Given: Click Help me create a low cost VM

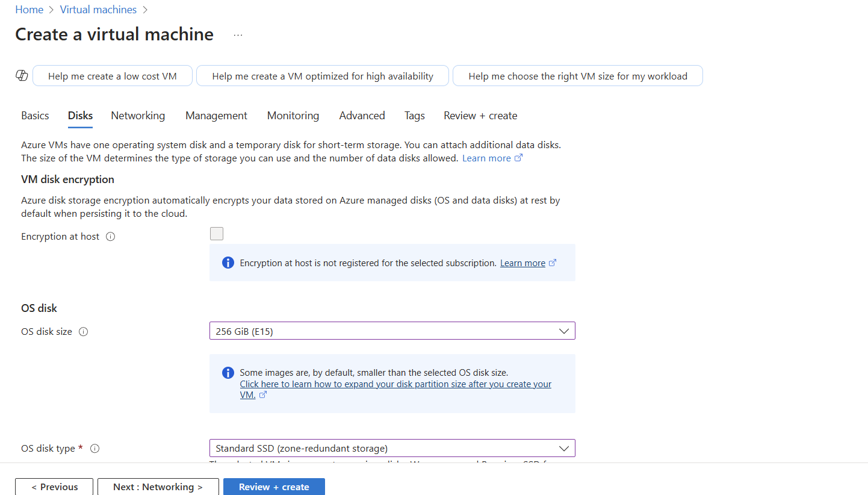Looking at the screenshot, I should 113,76.
